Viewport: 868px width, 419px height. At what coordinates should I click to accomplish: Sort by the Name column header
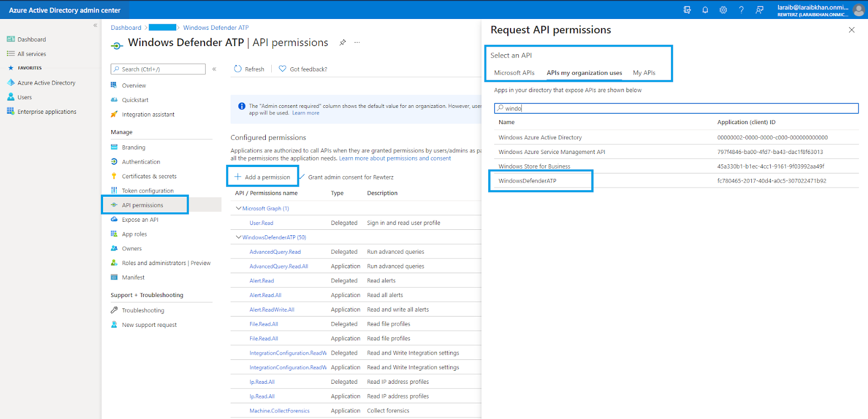tap(507, 123)
